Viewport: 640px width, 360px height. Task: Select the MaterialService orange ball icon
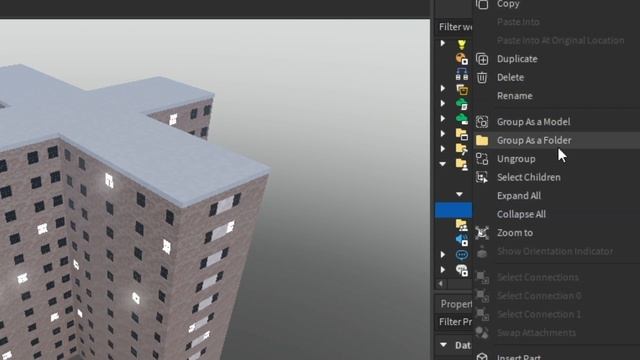(x=462, y=58)
